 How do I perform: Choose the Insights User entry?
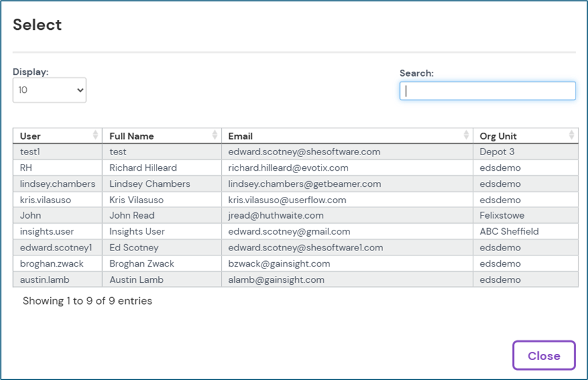coord(137,232)
